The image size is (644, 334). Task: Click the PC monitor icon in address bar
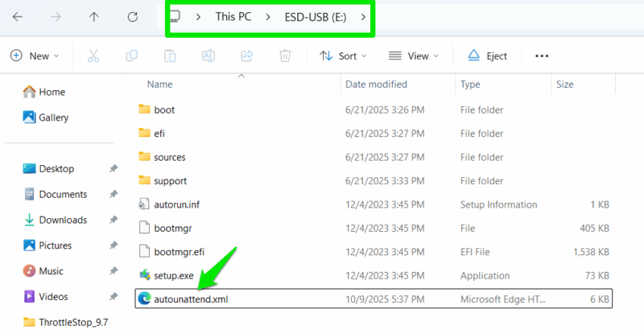click(x=175, y=16)
